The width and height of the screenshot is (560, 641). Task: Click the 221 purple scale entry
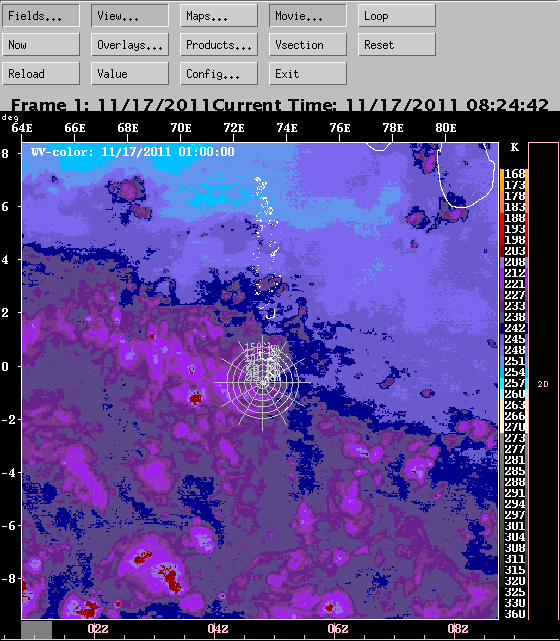(x=514, y=284)
